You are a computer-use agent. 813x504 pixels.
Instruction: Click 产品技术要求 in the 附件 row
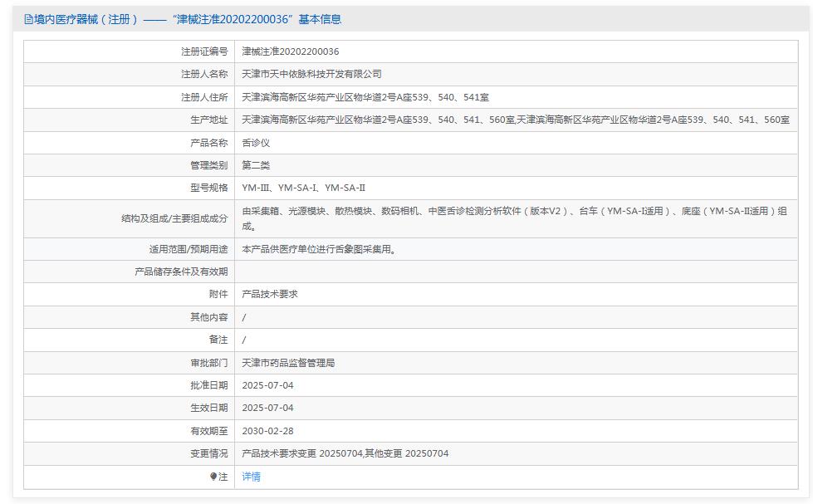coord(270,294)
